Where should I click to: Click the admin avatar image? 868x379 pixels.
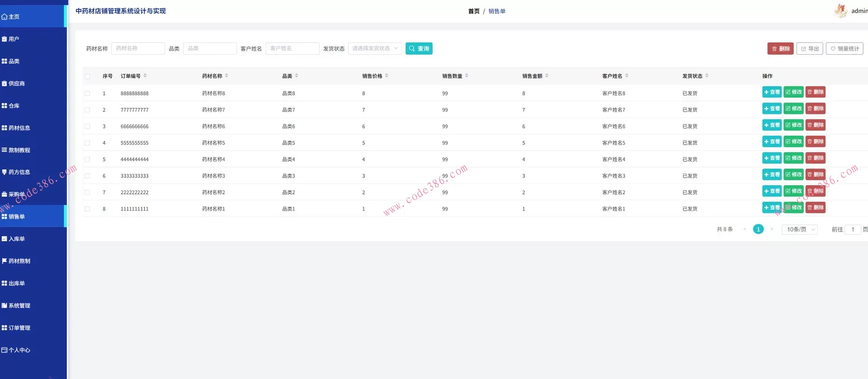pos(840,11)
